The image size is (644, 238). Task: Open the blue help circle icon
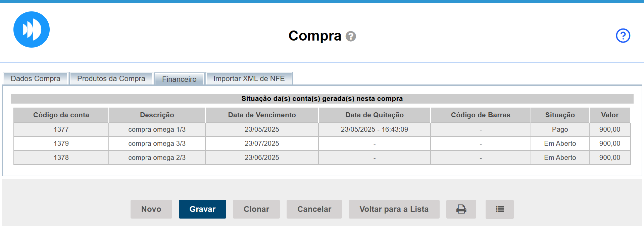623,36
